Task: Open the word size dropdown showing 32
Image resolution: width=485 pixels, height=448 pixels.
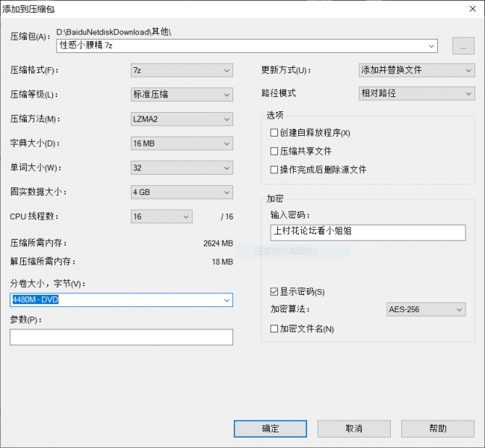Action: click(x=182, y=168)
